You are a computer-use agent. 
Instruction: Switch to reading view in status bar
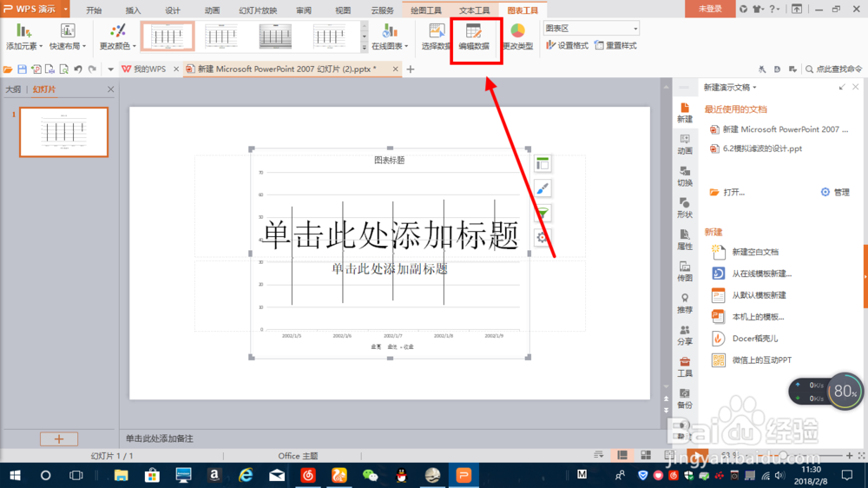(x=668, y=455)
